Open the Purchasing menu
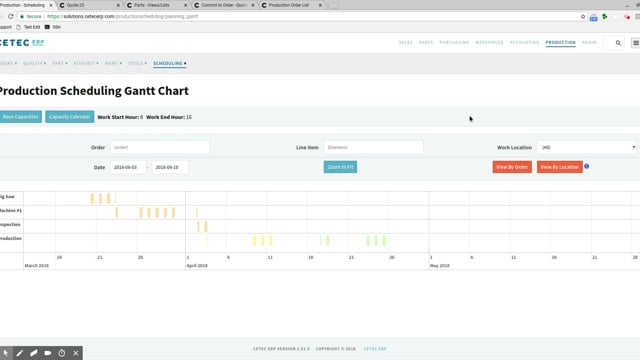Screen dimensions: 640x360 click(454, 42)
